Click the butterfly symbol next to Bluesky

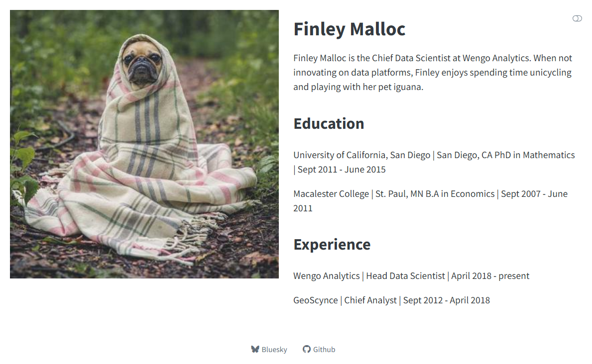tap(255, 349)
